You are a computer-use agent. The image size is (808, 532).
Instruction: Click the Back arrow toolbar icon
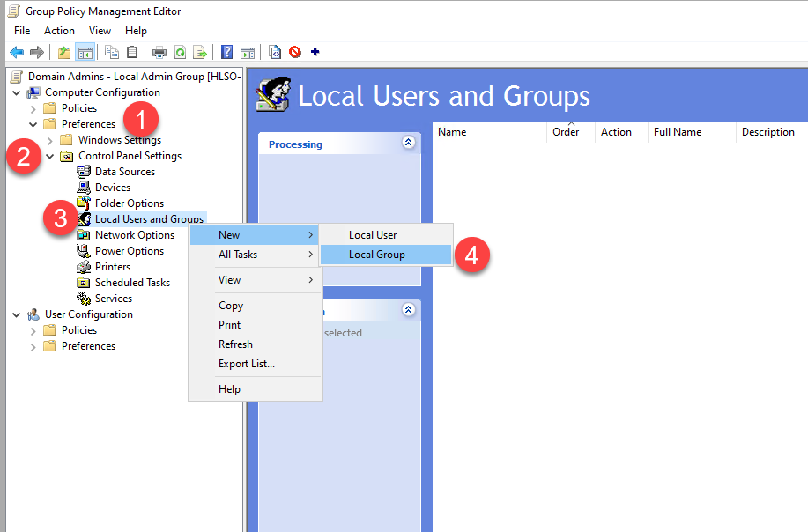coord(17,52)
